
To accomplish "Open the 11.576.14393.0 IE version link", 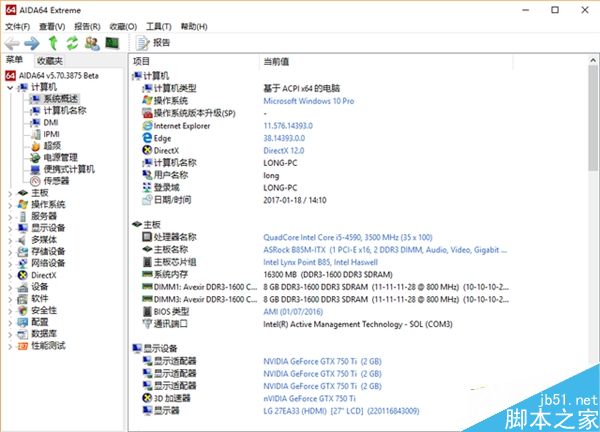I will tap(288, 126).
